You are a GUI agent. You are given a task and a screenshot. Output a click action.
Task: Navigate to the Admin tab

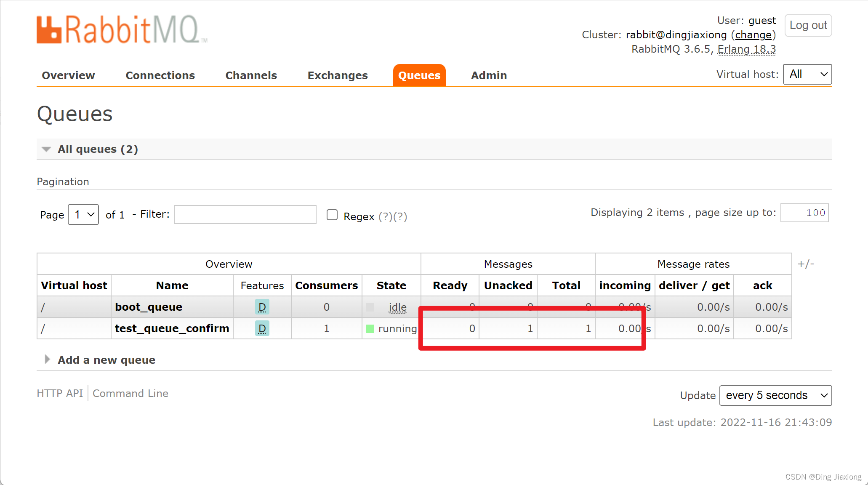(488, 75)
